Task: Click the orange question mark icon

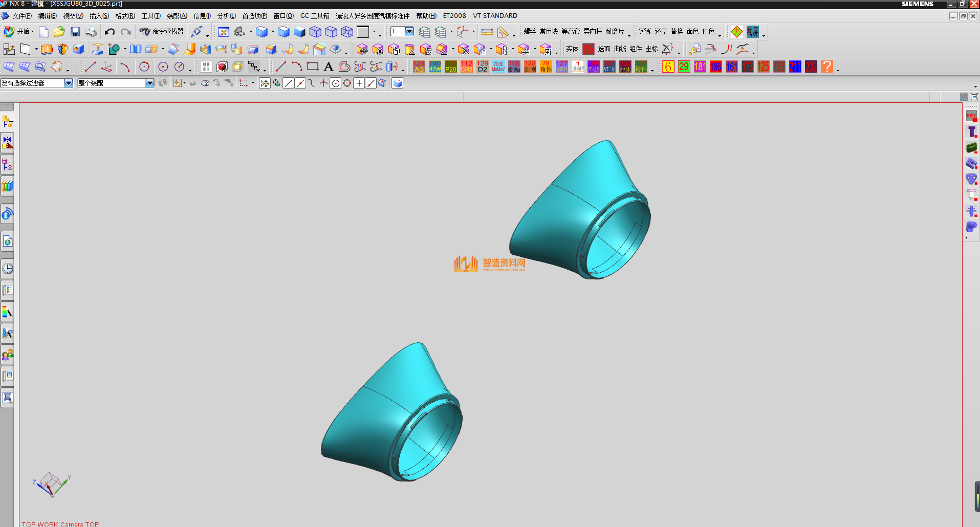Action: coord(826,67)
